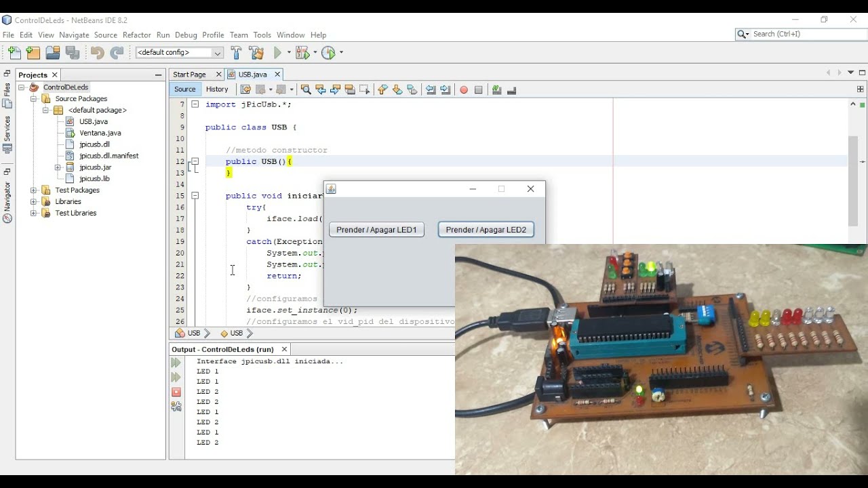Expand the Test Packages node
Viewport: 868px width, 488px height.
tap(33, 190)
